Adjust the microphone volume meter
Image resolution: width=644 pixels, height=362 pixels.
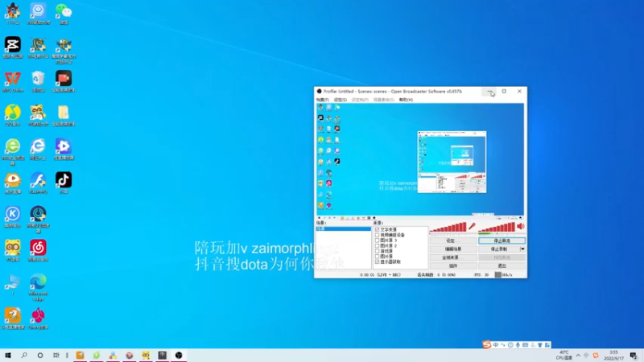448,227
